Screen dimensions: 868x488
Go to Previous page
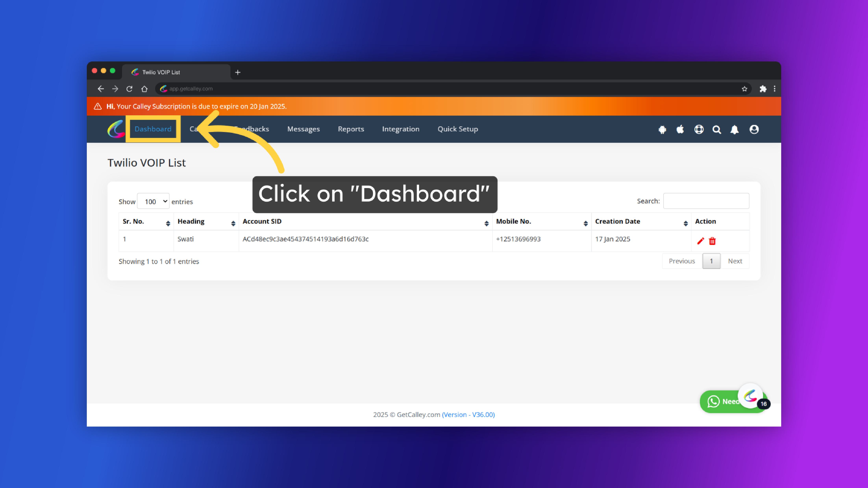coord(682,261)
